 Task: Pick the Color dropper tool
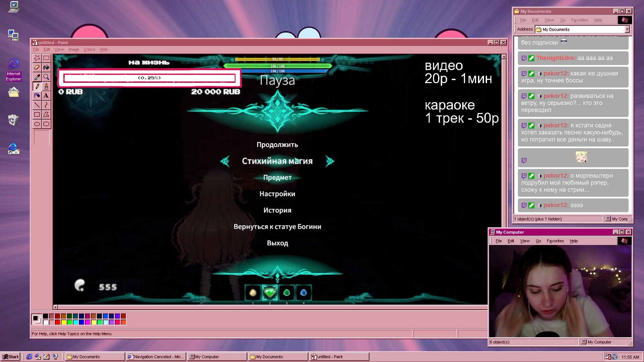pos(37,77)
